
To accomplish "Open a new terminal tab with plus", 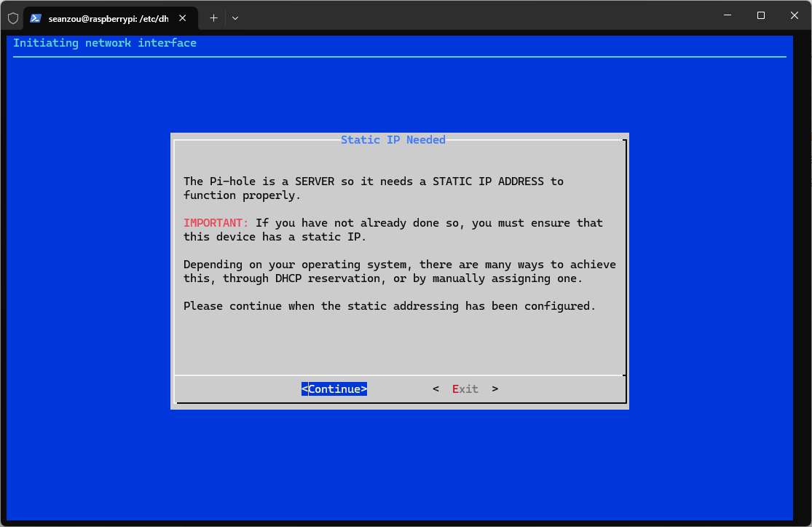I will 213,18.
